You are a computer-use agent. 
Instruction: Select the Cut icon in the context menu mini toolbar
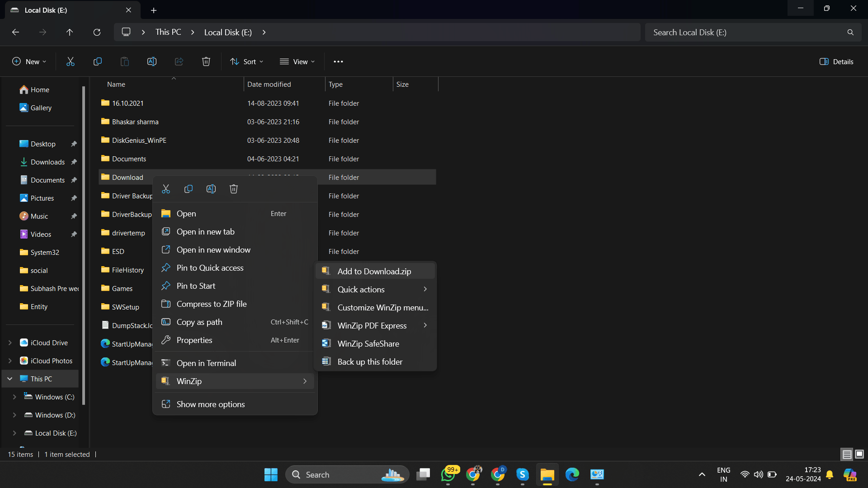165,189
